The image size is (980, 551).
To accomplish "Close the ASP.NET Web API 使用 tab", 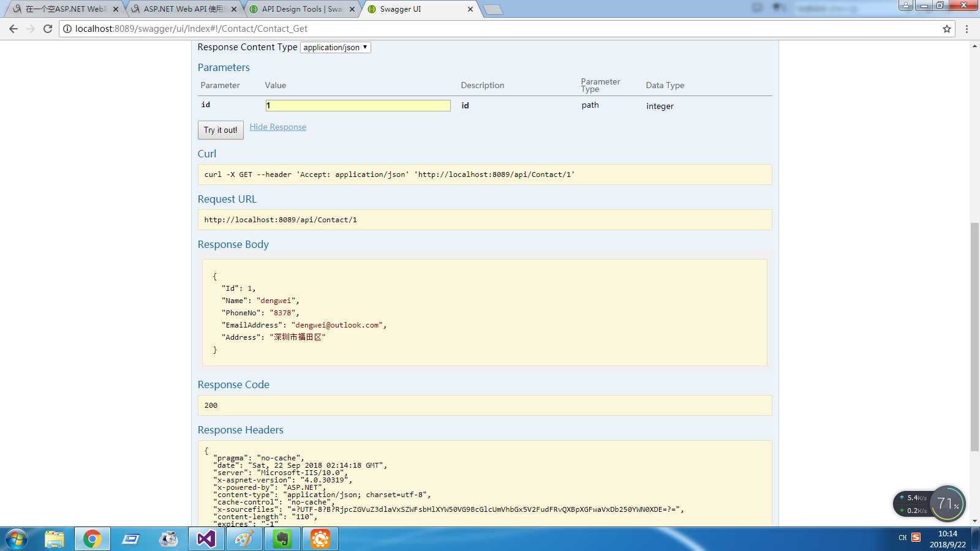I will click(234, 9).
